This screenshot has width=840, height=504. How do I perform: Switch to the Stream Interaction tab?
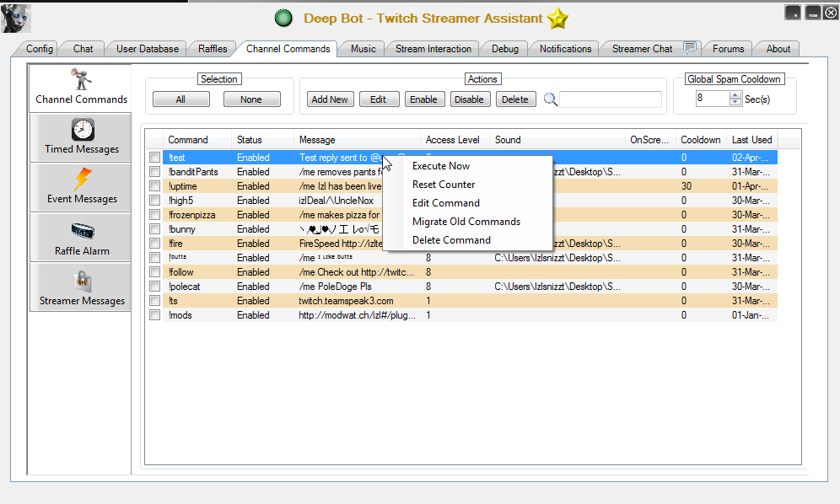click(x=433, y=49)
